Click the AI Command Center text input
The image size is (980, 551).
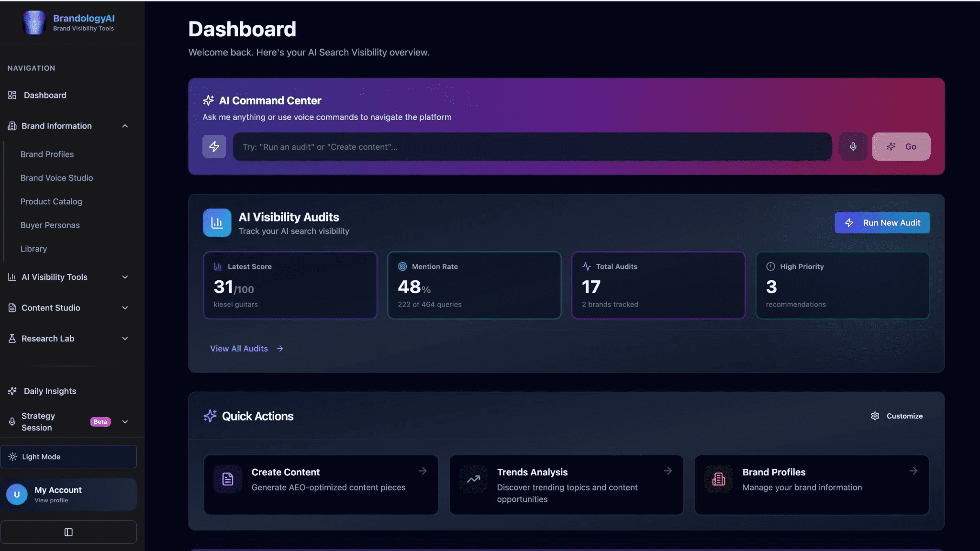coord(532,147)
